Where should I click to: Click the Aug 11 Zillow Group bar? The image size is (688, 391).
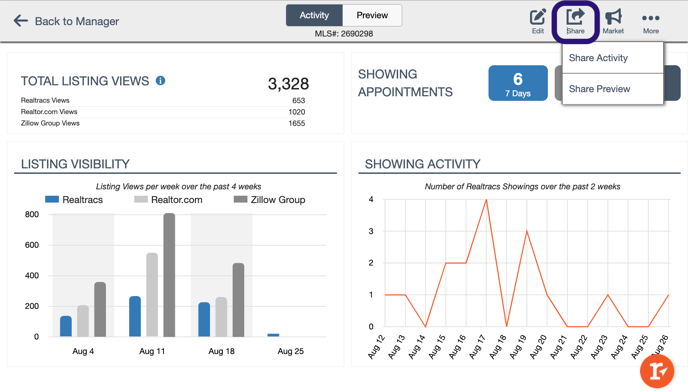(x=169, y=275)
